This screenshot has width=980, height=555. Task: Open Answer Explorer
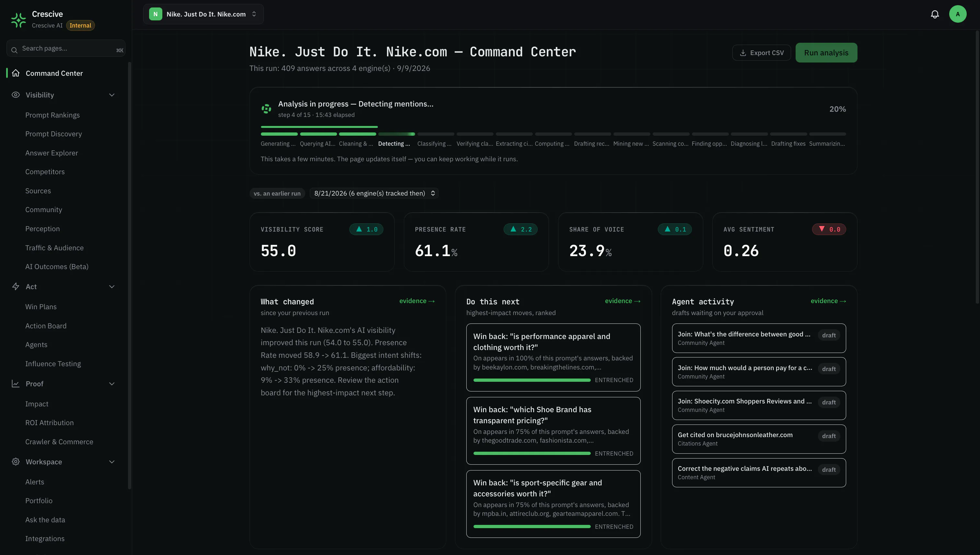(x=52, y=153)
